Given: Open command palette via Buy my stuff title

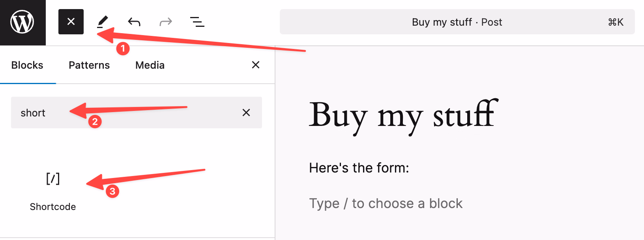Looking at the screenshot, I should coord(457,22).
